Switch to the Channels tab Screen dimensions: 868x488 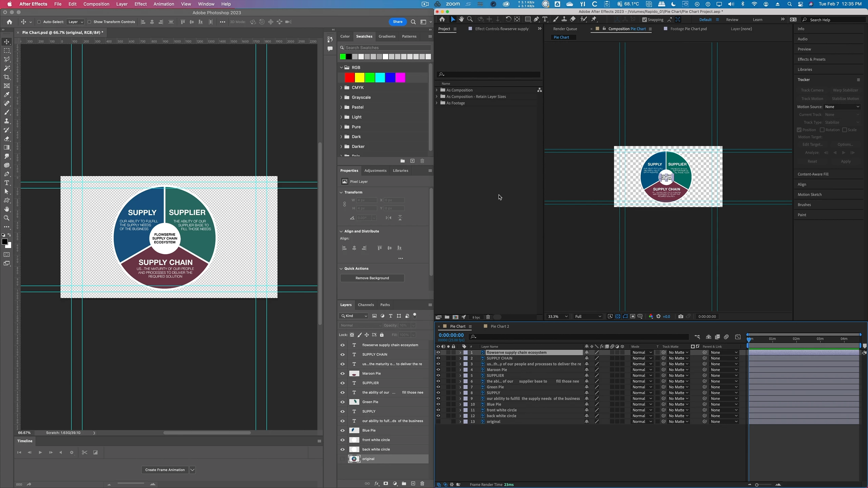coord(366,305)
